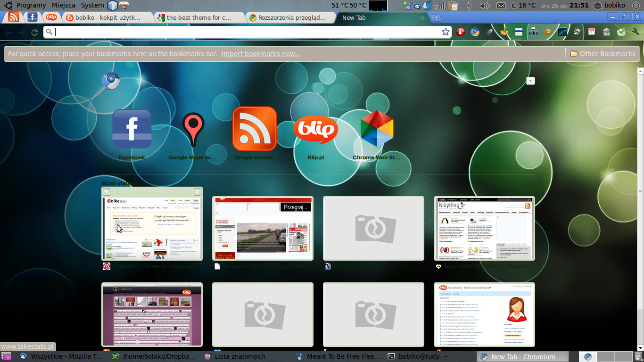Click the orange box download extension icon

(504, 32)
